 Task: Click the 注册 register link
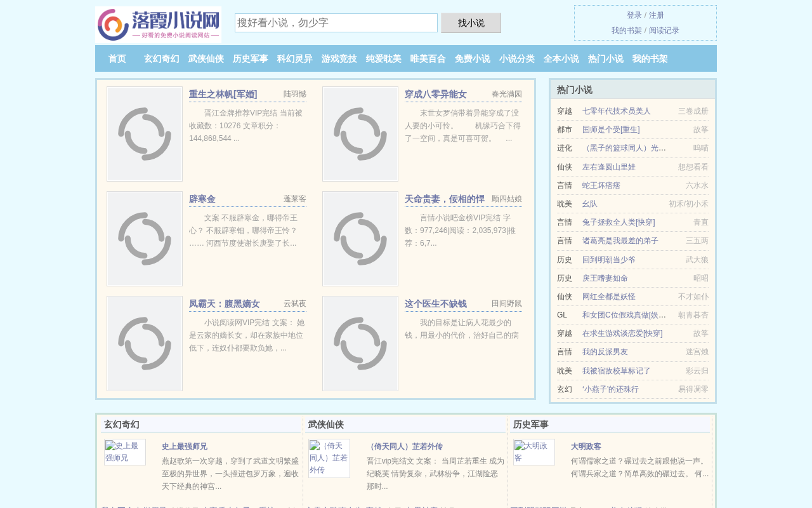pos(657,15)
